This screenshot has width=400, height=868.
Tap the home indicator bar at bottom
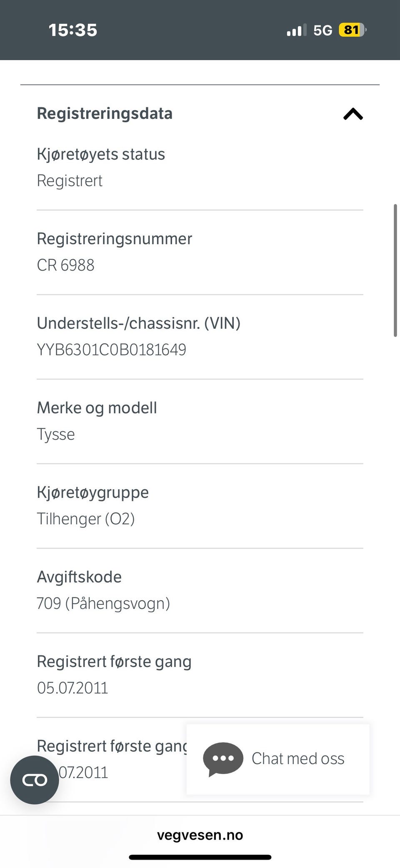(x=200, y=857)
